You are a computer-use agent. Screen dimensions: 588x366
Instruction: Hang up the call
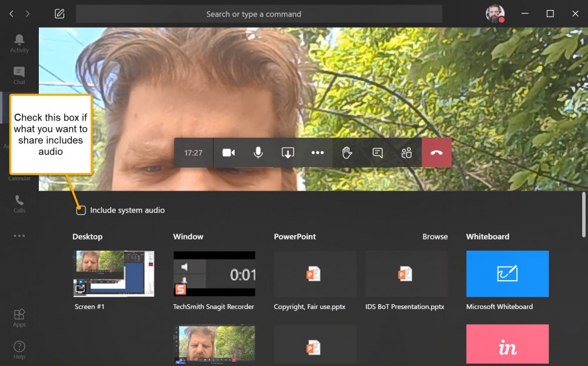pyautogui.click(x=437, y=152)
